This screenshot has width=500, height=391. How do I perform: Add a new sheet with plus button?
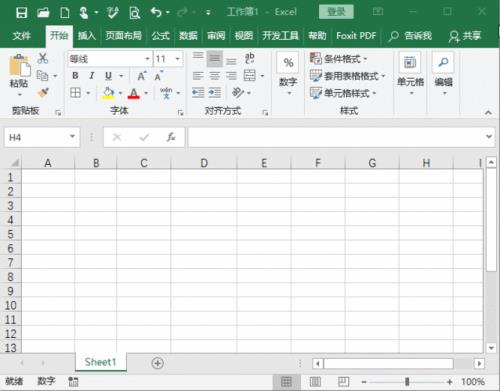click(157, 363)
